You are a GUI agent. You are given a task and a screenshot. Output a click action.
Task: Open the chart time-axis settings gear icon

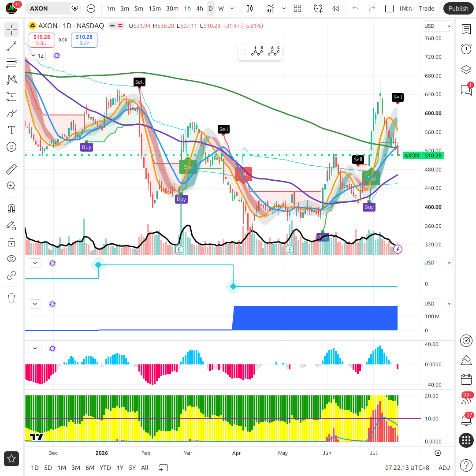coord(438,453)
